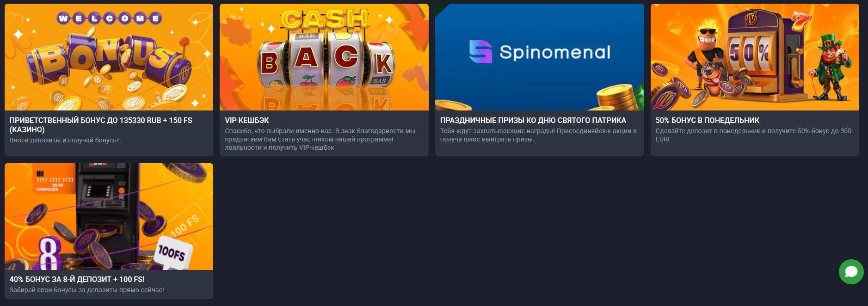Open ПРИВЕТСТВЕННЫЙ БОНУС ДО 135330 RUB title
The width and height of the screenshot is (868, 306).
point(101,125)
